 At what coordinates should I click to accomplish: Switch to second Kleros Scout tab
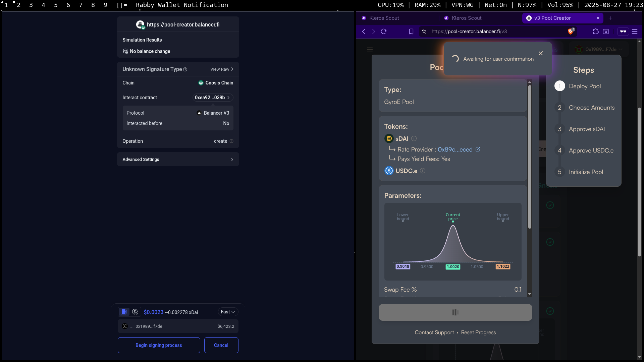480,18
